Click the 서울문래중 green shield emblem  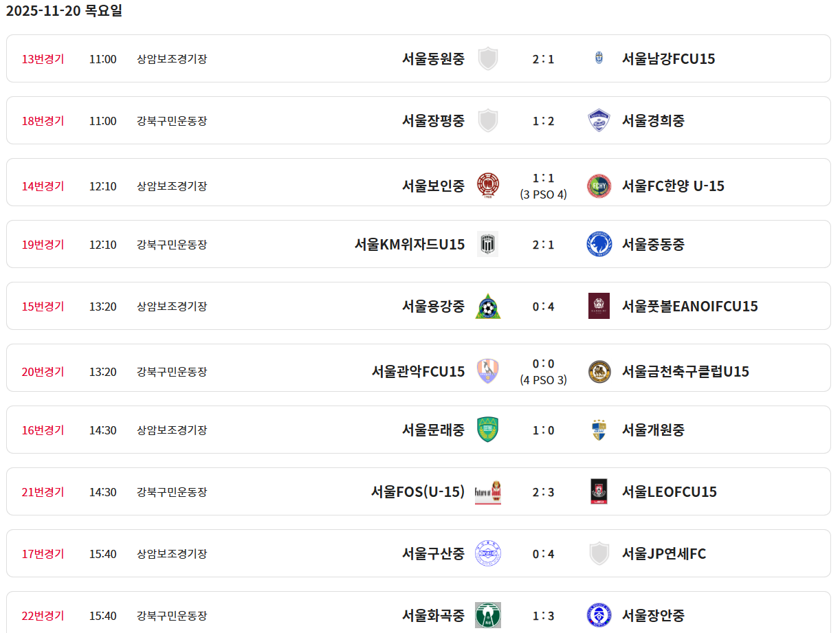488,430
